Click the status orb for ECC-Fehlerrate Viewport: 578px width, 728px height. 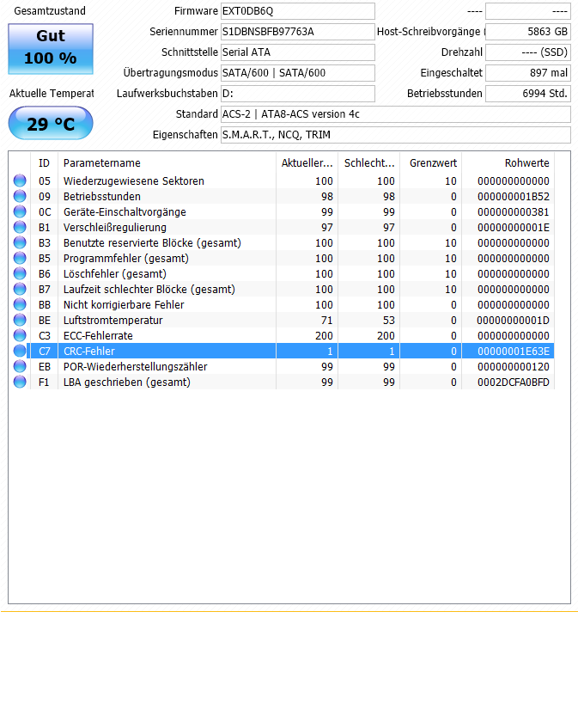(x=20, y=335)
